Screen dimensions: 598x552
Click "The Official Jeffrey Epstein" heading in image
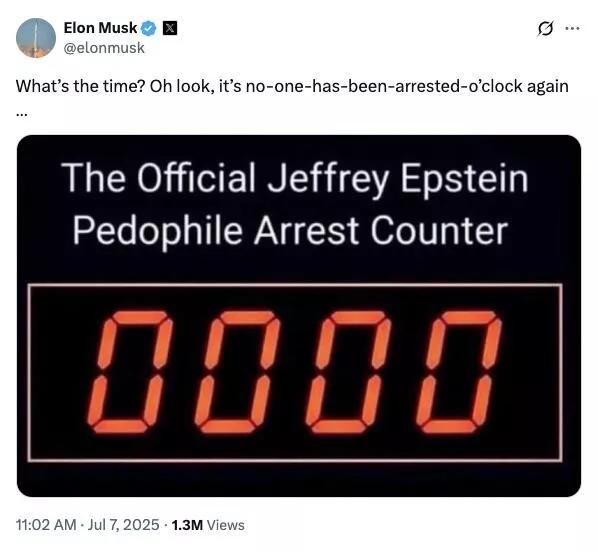point(294,178)
